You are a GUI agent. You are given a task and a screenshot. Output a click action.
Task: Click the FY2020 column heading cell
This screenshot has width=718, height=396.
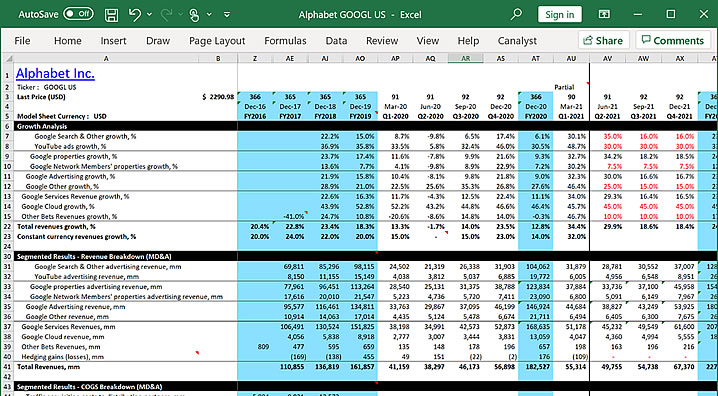535,116
